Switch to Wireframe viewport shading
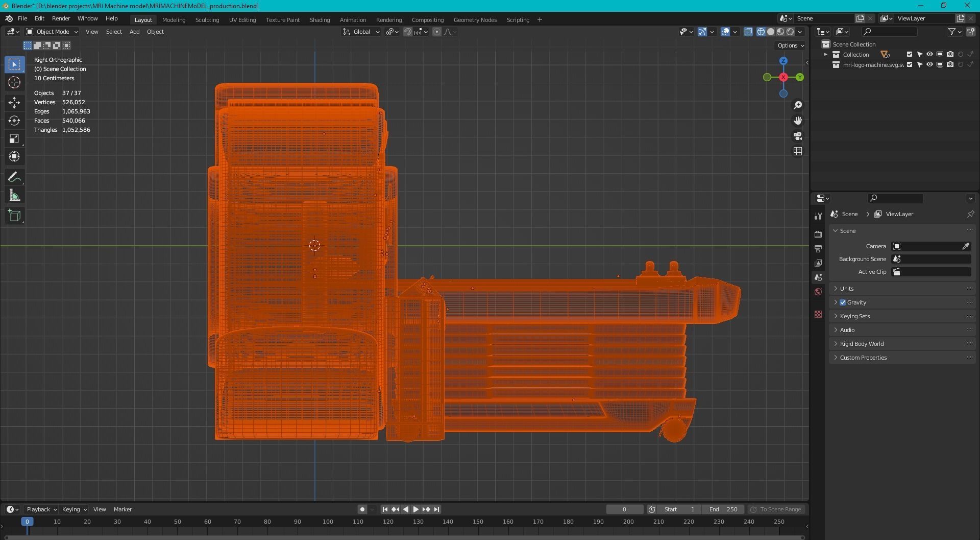Image resolution: width=980 pixels, height=540 pixels. [x=761, y=32]
